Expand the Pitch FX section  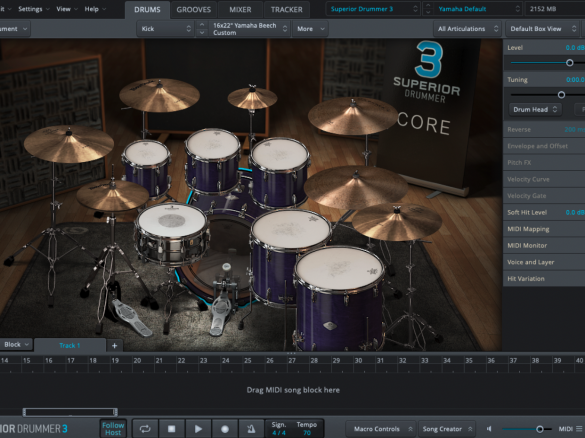544,162
